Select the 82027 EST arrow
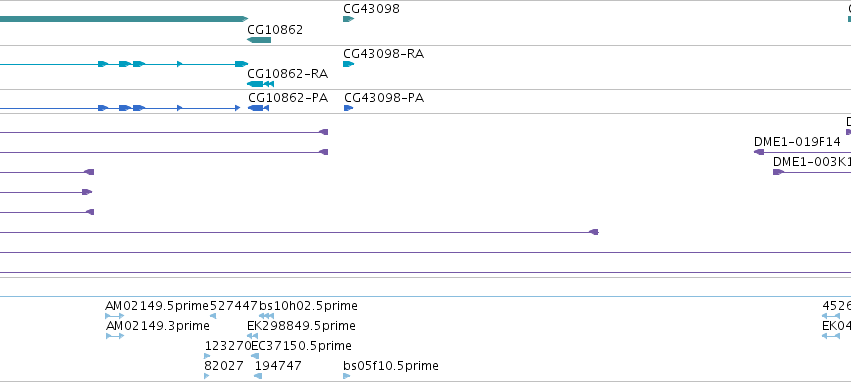The width and height of the screenshot is (851, 382). 207,376
